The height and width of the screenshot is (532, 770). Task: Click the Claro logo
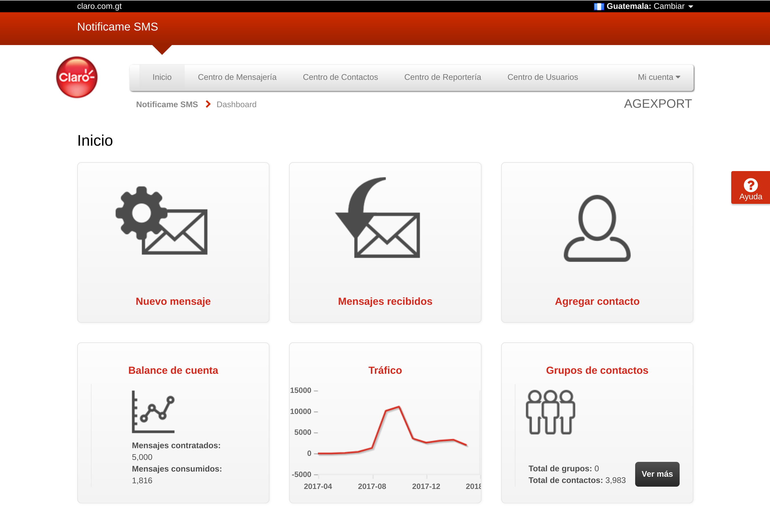(x=77, y=77)
